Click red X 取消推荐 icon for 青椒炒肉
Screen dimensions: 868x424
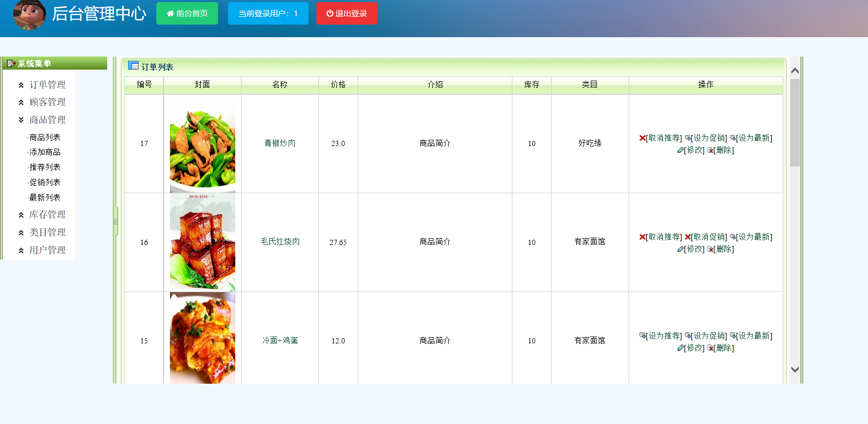pos(642,138)
